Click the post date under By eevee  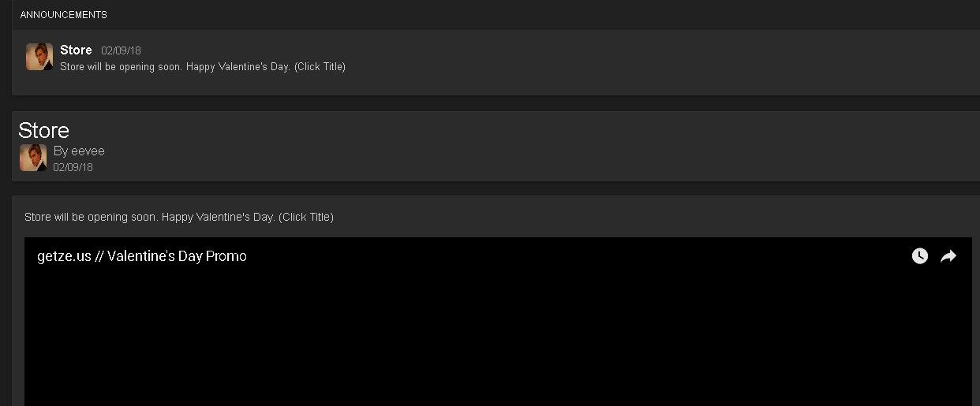(73, 167)
